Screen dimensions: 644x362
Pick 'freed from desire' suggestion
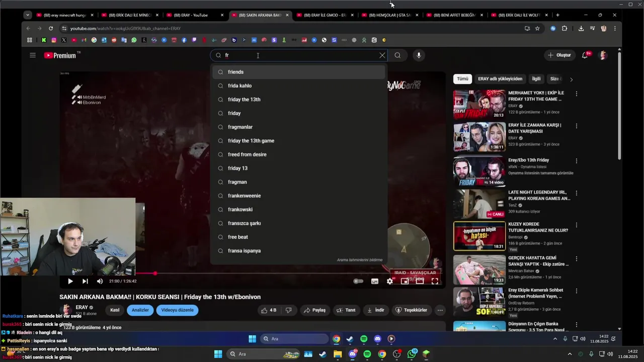click(299, 154)
